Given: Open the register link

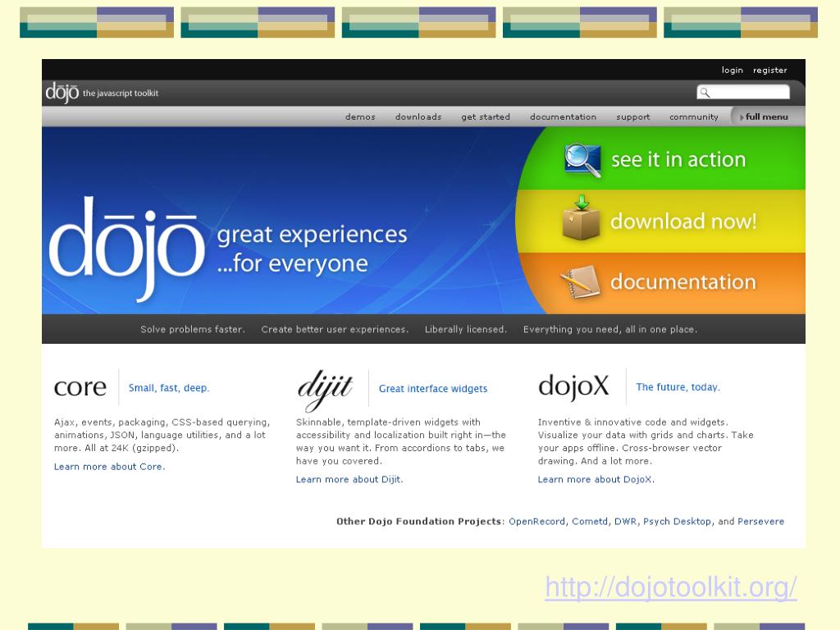Looking at the screenshot, I should tap(769, 71).
